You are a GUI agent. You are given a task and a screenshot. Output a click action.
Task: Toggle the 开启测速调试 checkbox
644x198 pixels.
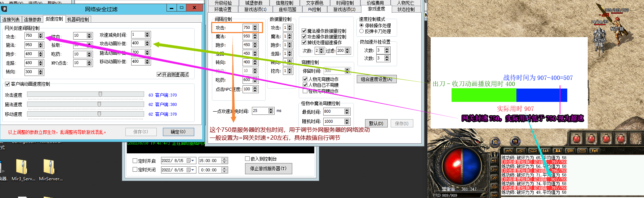coord(159,75)
